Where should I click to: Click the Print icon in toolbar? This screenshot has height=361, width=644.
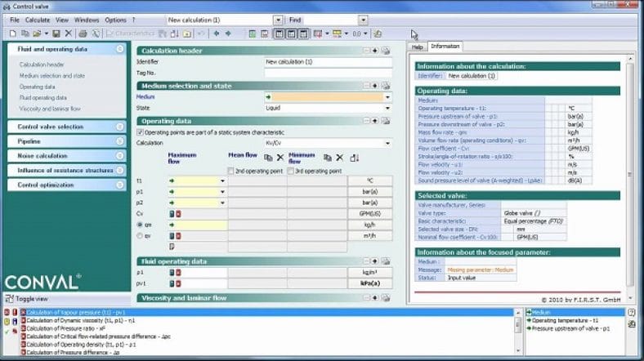tap(83, 33)
